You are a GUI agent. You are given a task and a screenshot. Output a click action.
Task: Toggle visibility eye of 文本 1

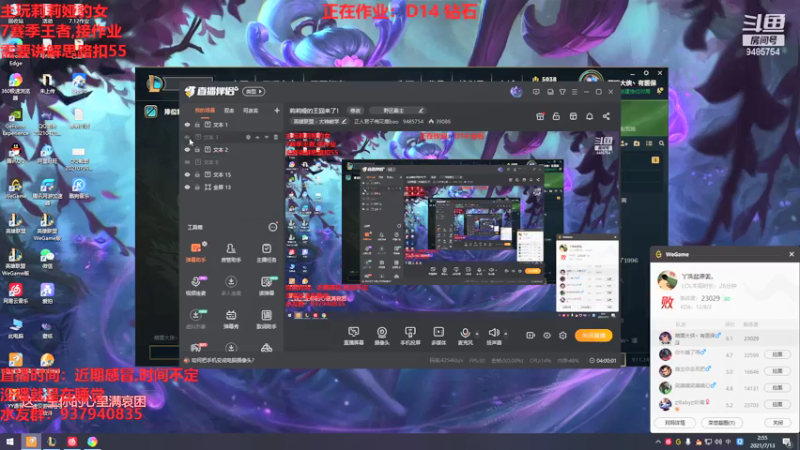pos(187,124)
